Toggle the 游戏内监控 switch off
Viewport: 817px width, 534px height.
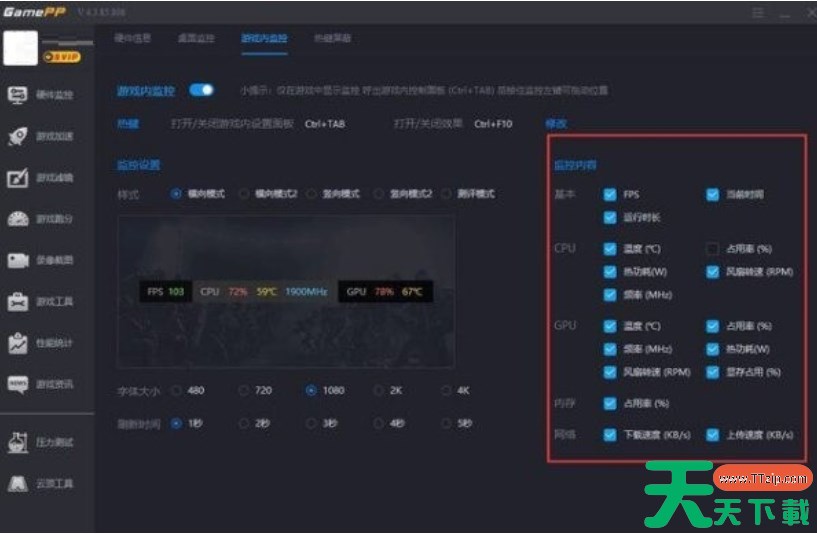tap(202, 90)
